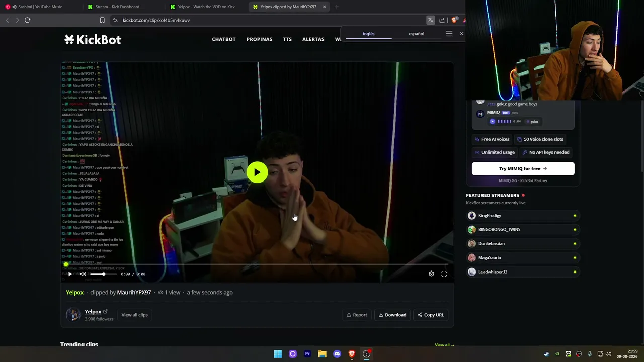
Task: Copy the clip URL
Action: 431,315
